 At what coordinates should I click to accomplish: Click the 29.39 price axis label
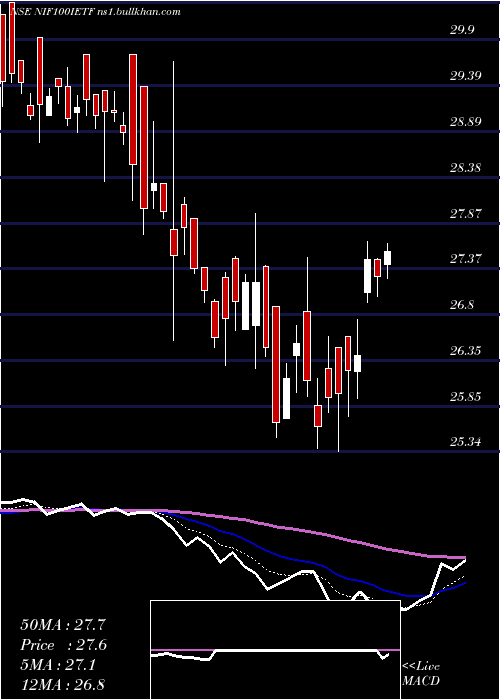(466, 75)
